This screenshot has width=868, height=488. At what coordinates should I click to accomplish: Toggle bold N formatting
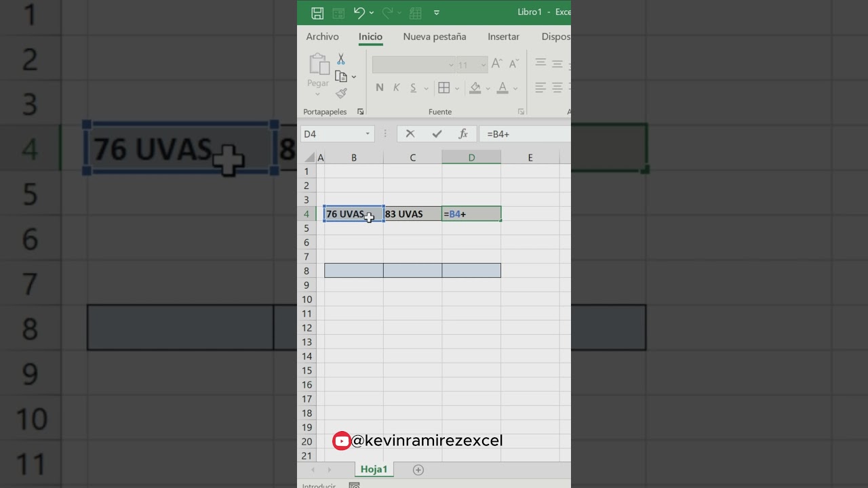[379, 87]
